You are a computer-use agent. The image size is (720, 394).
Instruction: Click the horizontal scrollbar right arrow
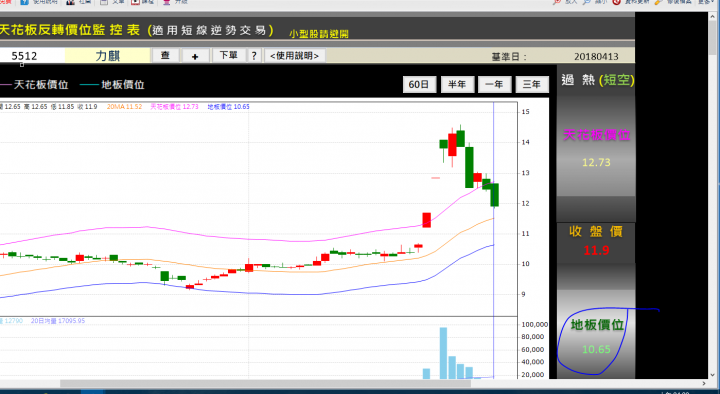pyautogui.click(x=704, y=383)
